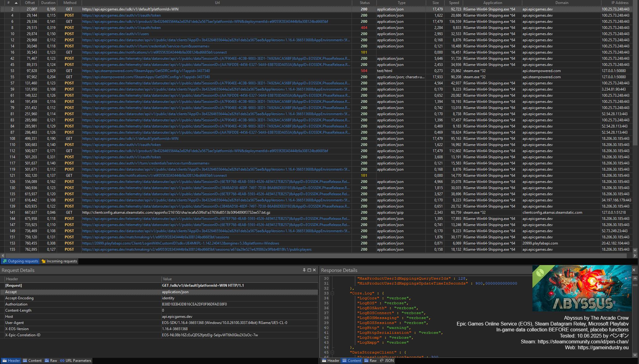Sort requests by the Url column header
The height and width of the screenshot is (364, 639).
(217, 3)
